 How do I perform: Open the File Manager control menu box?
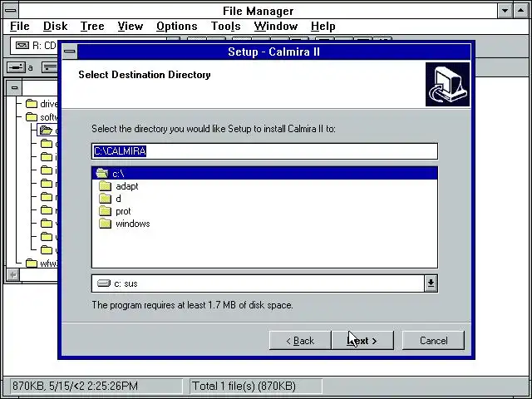11,11
